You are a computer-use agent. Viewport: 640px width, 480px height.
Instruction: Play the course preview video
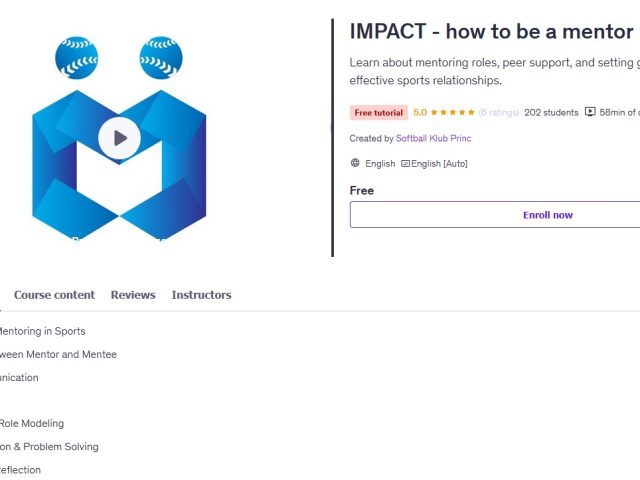point(119,138)
